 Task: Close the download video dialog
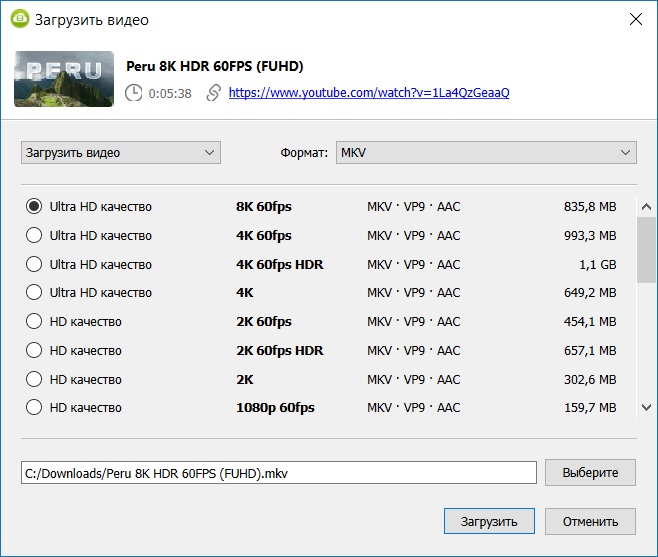point(634,19)
